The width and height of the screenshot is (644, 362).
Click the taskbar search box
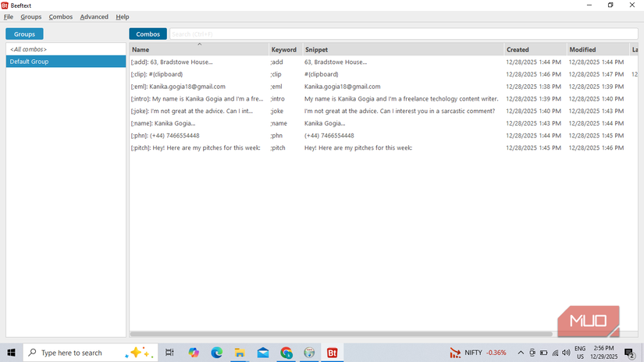coord(91,353)
